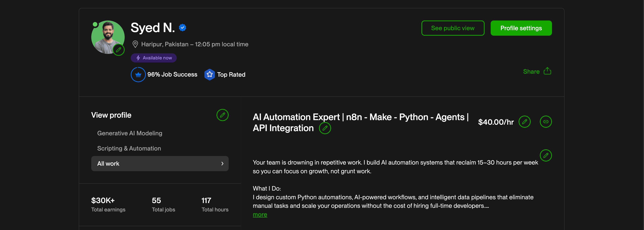The image size is (644, 230).
Task: Select the Top Rated star badge icon
Action: [209, 74]
